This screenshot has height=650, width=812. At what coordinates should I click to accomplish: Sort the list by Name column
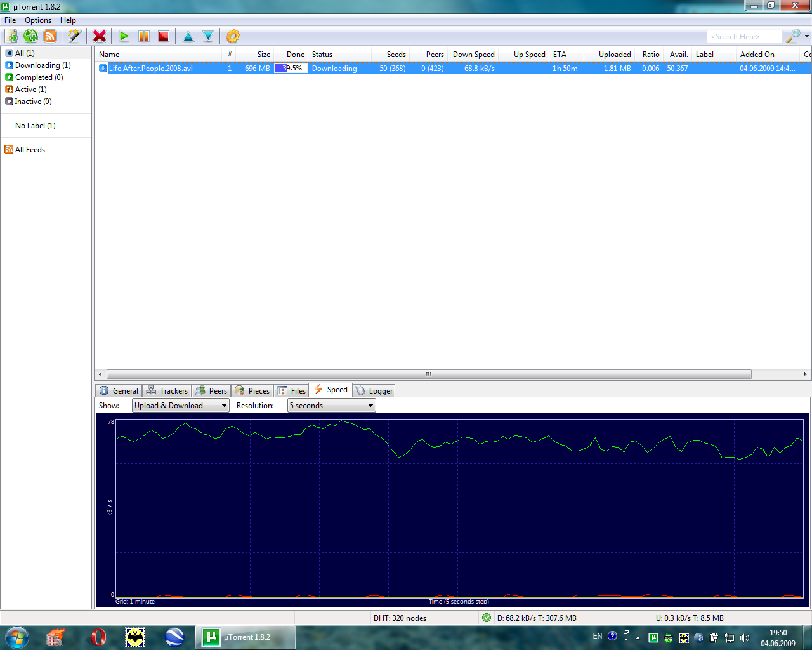[x=158, y=55]
